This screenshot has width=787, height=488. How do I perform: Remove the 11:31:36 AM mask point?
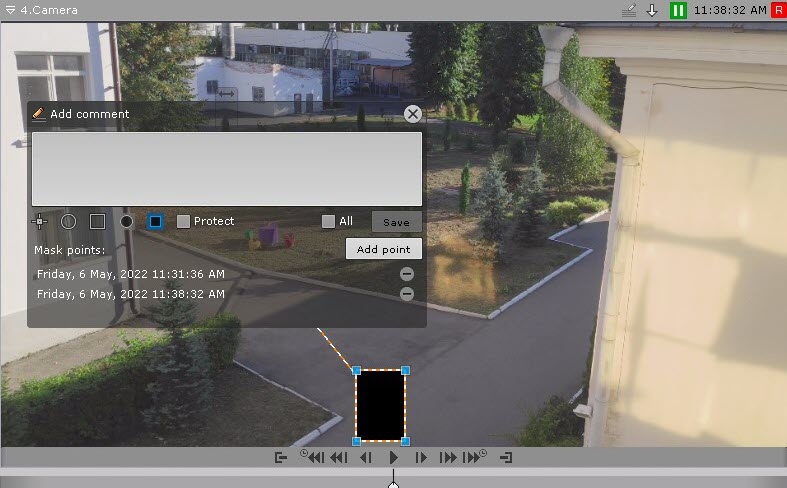tap(407, 274)
